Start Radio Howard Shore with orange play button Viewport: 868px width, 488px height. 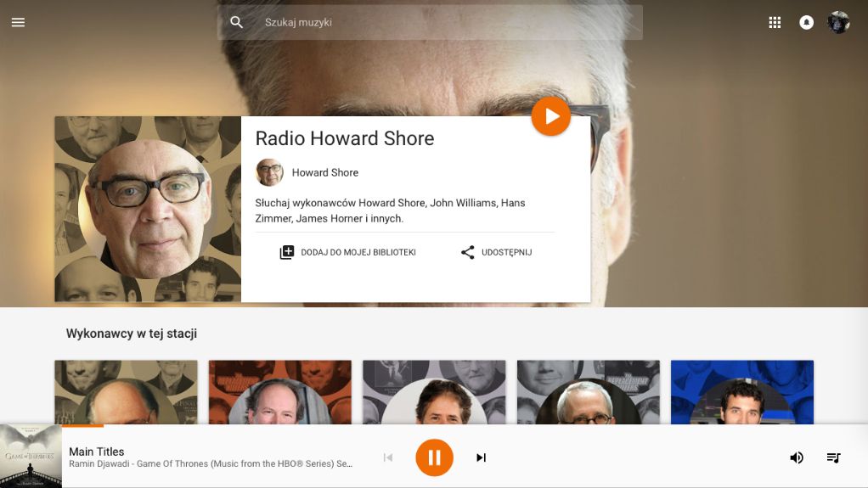coord(551,116)
